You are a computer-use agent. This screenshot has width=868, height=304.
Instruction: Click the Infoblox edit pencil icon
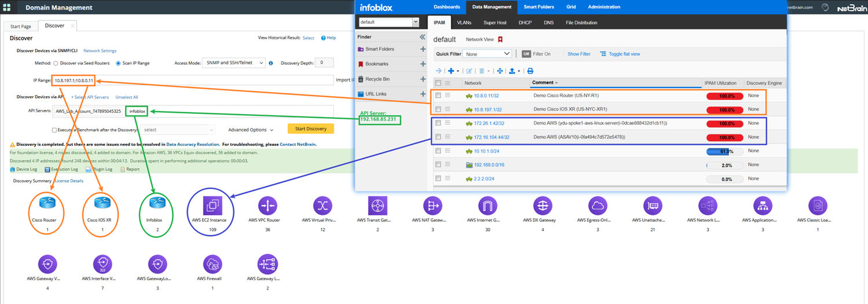tap(469, 71)
